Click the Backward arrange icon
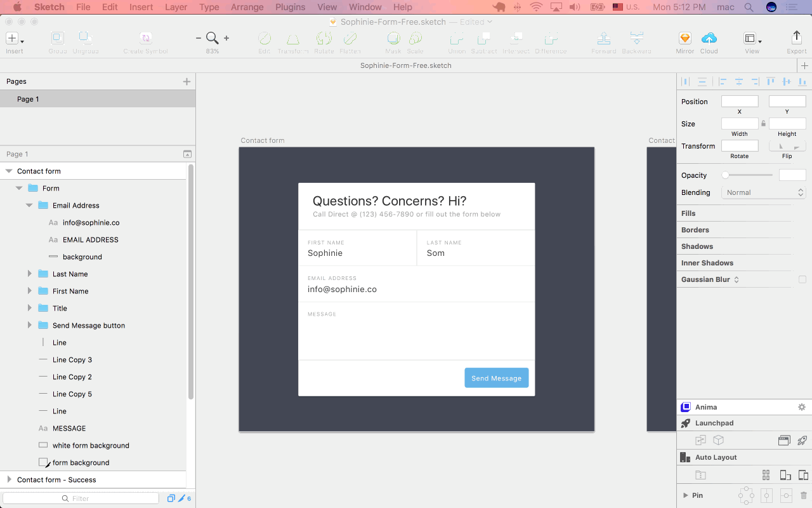Screen dimensions: 812x508 pyautogui.click(x=636, y=39)
